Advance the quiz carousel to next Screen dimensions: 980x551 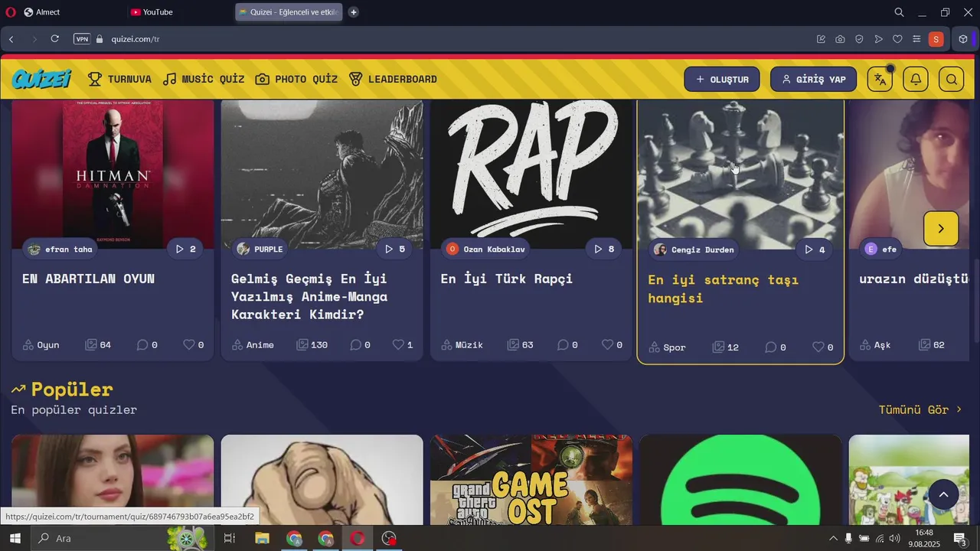pos(941,228)
